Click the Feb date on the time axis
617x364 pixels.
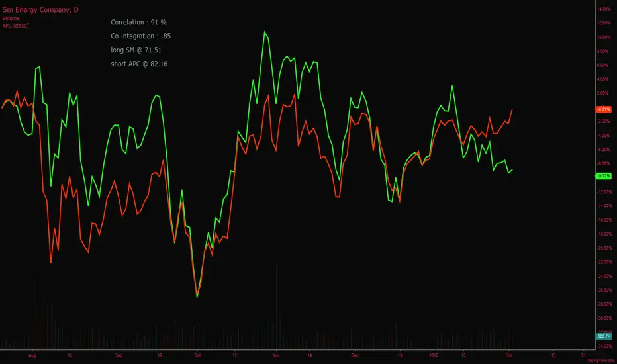pyautogui.click(x=508, y=356)
